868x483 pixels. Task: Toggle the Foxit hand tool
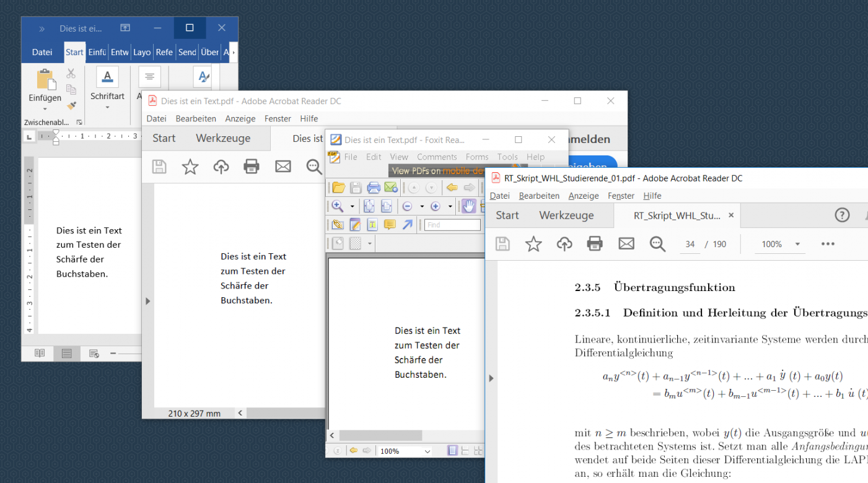click(x=468, y=206)
